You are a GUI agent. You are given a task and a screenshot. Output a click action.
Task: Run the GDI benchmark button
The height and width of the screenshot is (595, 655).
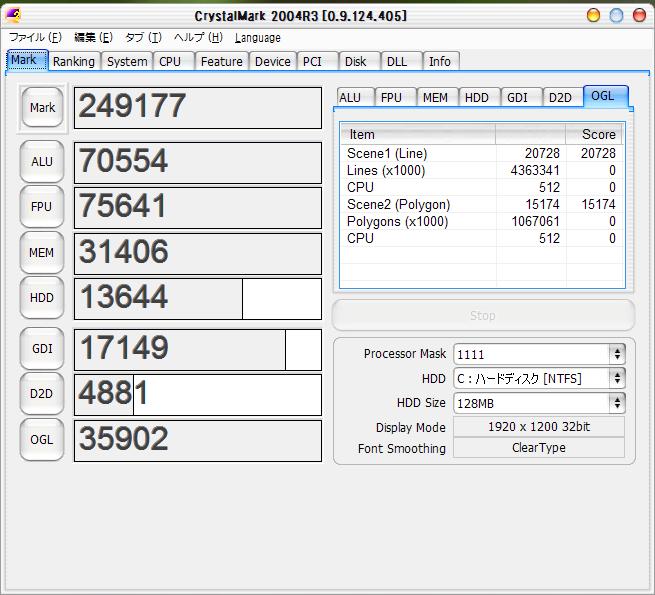42,348
